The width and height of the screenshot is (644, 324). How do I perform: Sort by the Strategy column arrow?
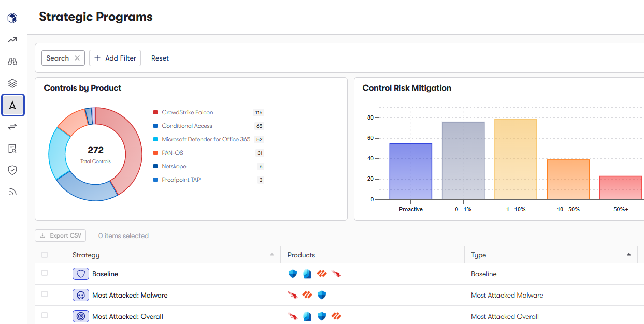272,255
